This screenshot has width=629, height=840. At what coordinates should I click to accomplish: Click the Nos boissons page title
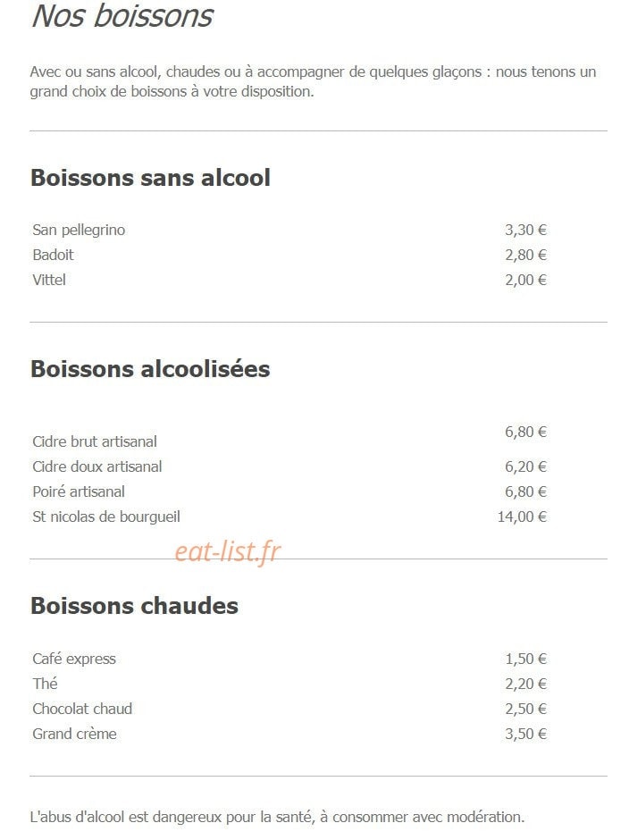pos(122,16)
